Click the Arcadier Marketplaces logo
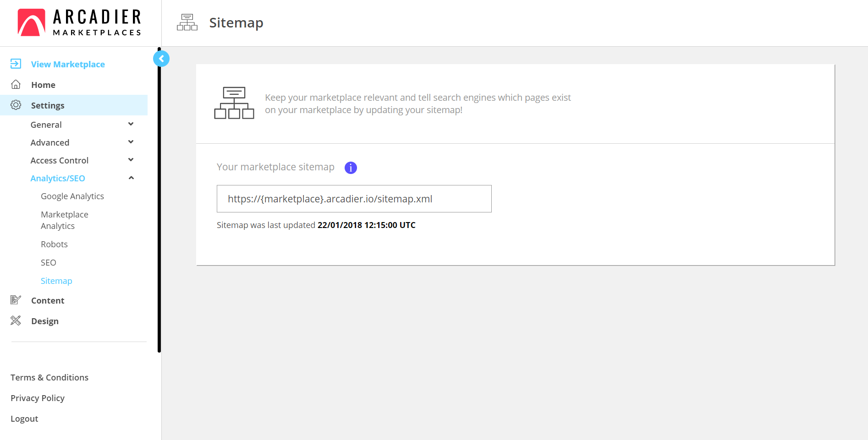 point(79,22)
